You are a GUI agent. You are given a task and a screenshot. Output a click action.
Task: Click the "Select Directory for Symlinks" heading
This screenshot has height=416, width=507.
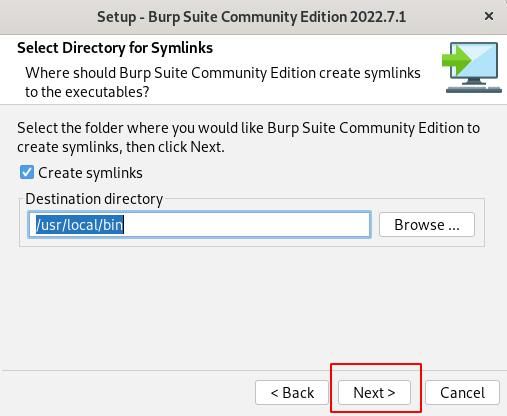(115, 48)
